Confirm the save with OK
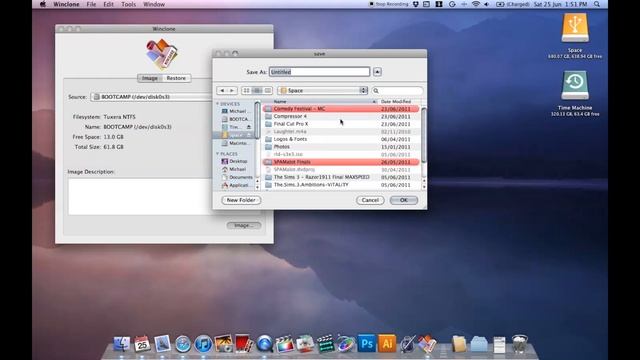 coord(404,200)
